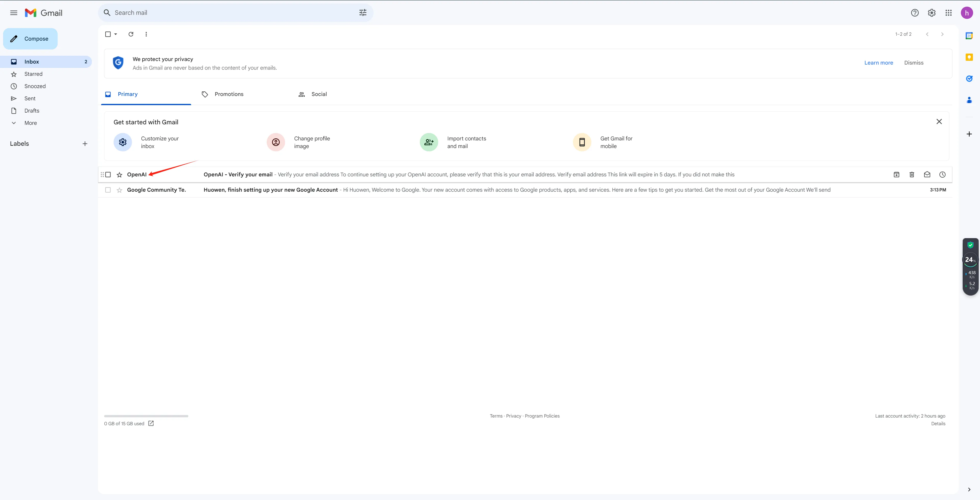
Task: Star the OpenAI email
Action: tap(119, 175)
